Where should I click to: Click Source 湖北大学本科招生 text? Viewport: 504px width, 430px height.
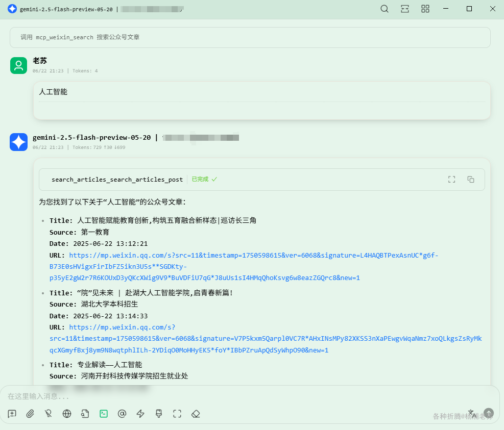tap(109, 304)
